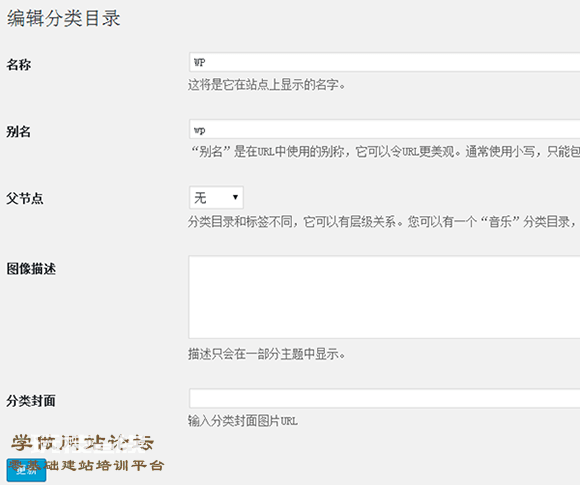
Task: Click the 图像描述 field label
Action: (31, 269)
